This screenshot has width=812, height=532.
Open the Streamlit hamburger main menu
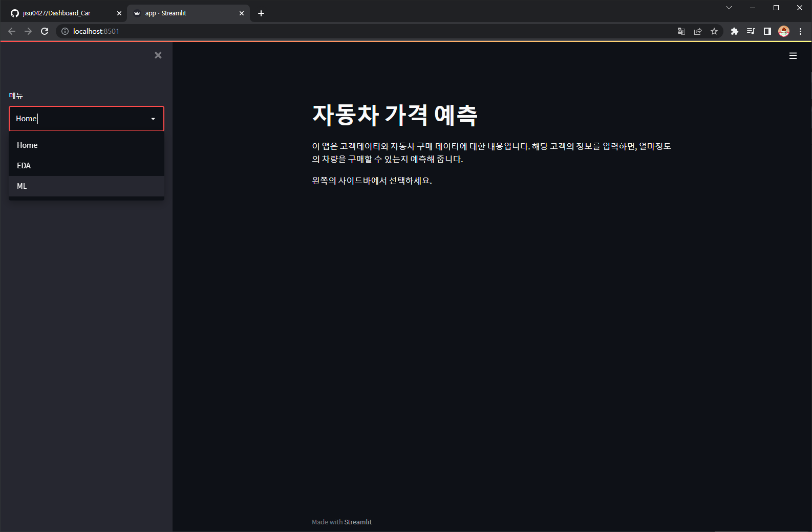[x=793, y=56]
